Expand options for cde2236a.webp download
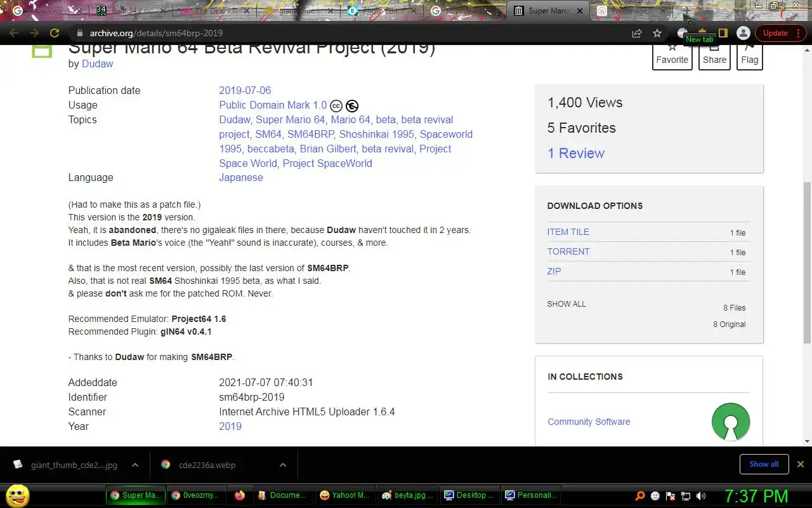The height and width of the screenshot is (508, 812). click(x=282, y=465)
